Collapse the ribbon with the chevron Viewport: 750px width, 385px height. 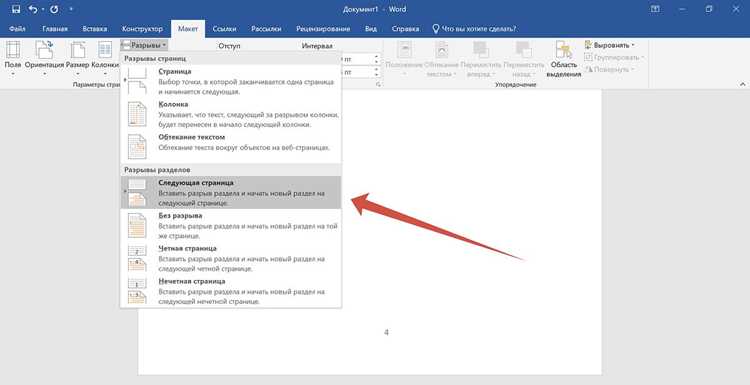pyautogui.click(x=742, y=85)
